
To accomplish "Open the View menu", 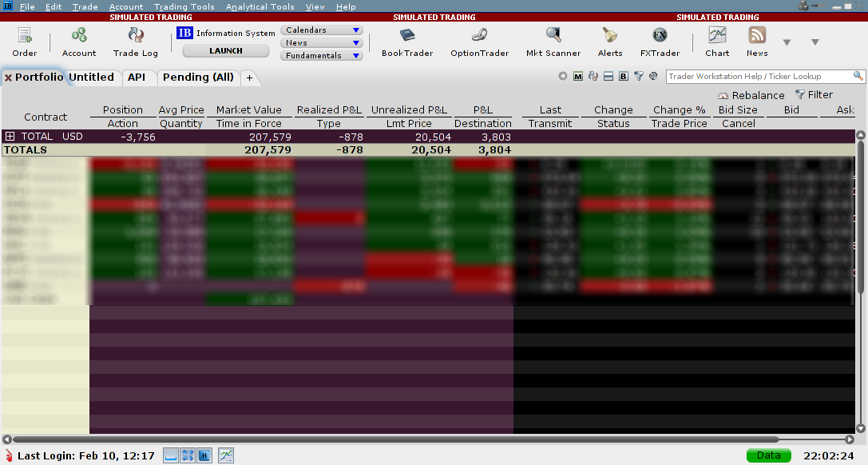I will click(x=315, y=6).
